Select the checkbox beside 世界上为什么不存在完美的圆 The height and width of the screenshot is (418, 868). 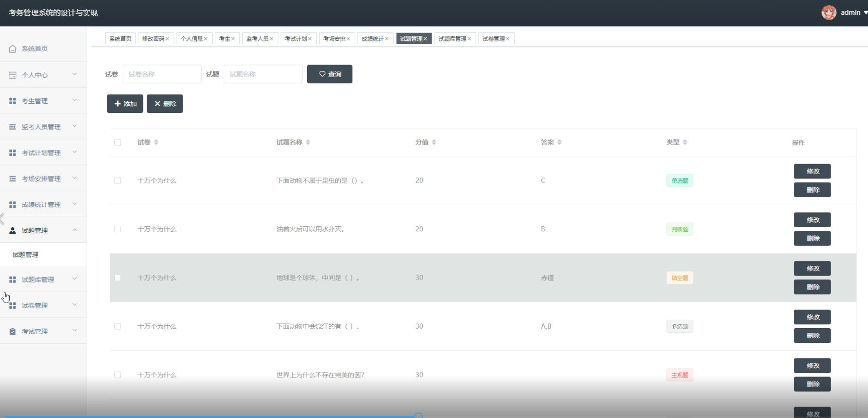click(118, 375)
